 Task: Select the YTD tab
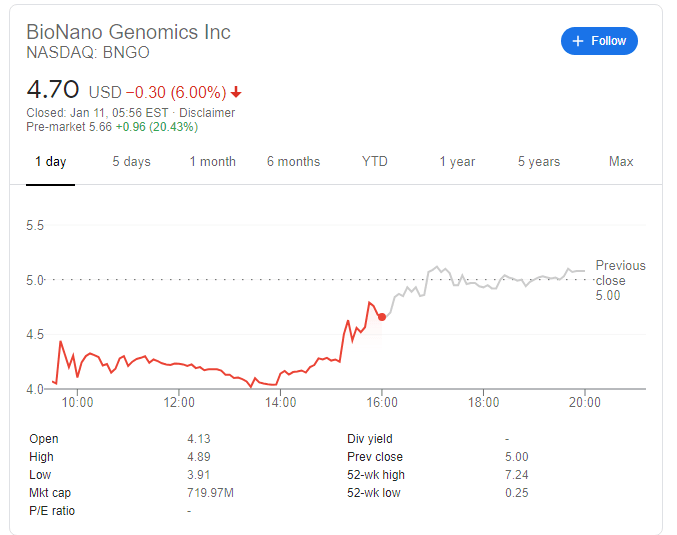pos(375,162)
